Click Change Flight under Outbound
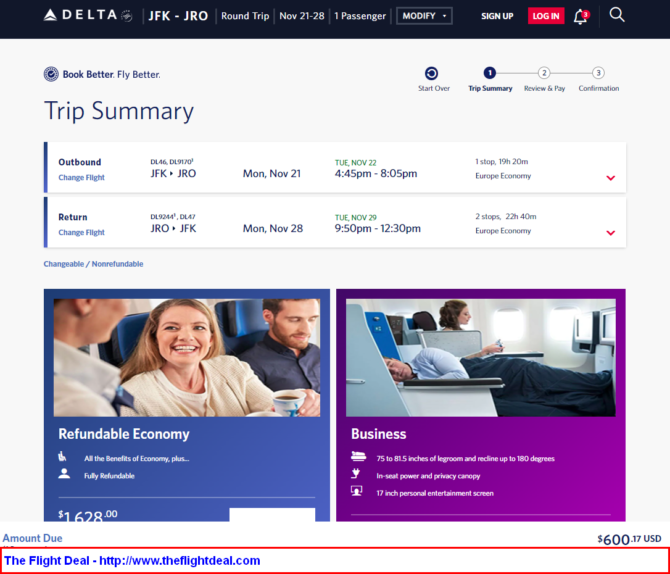 [82, 177]
